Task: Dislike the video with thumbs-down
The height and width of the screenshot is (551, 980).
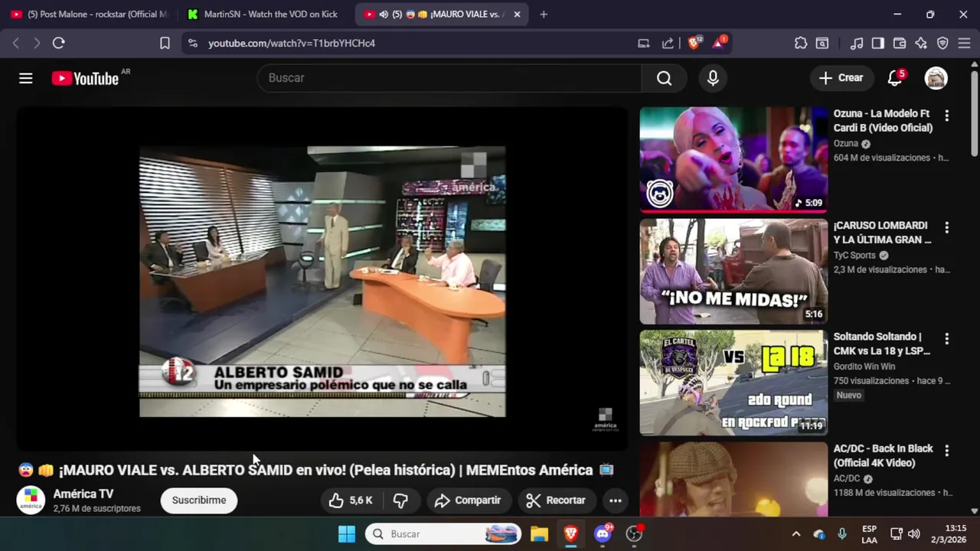Action: click(x=400, y=500)
